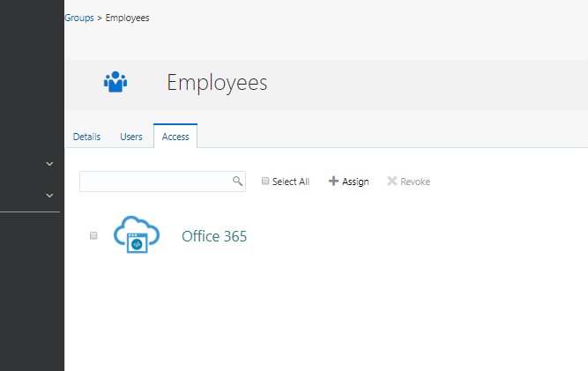Focus the application search text field
588x371 pixels.
click(x=154, y=182)
